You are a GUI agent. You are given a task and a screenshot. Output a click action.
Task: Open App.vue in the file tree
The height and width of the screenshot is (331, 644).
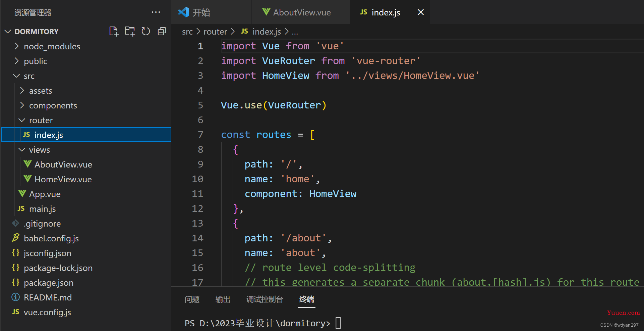pyautogui.click(x=86, y=194)
